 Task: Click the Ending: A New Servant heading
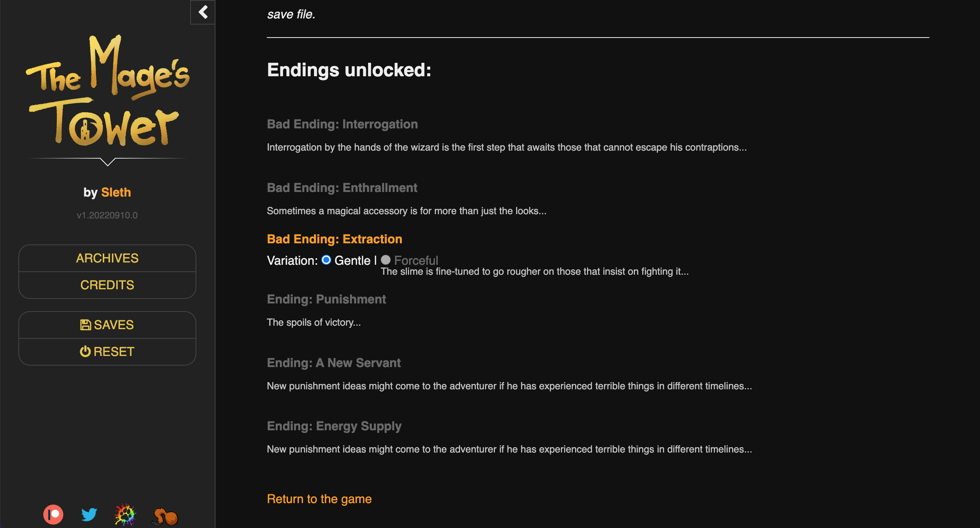334,363
